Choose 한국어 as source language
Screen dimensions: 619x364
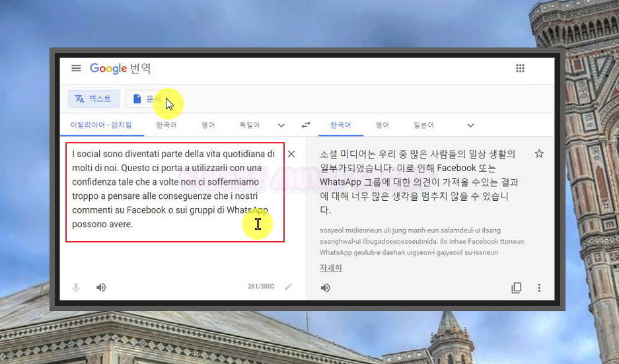(x=166, y=125)
